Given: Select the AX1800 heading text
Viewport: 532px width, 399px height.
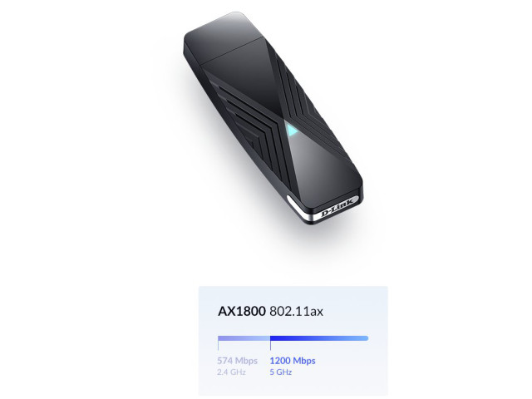Looking at the screenshot, I should coord(242,311).
